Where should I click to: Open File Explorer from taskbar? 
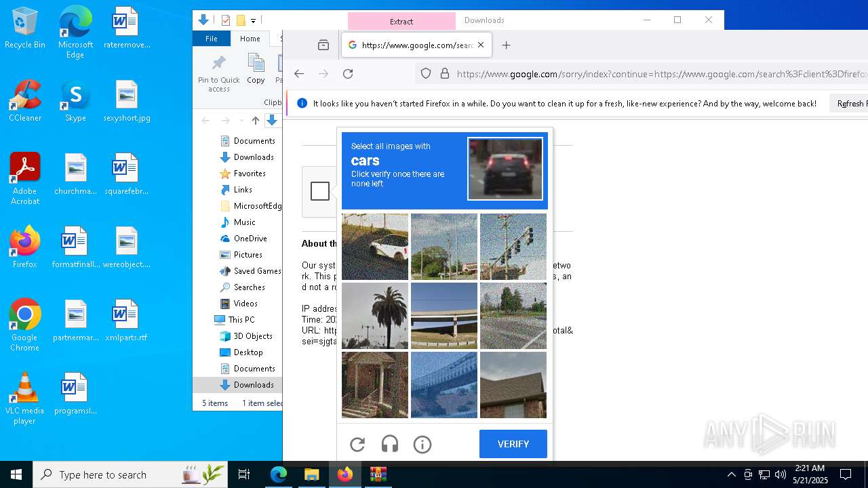click(x=311, y=474)
